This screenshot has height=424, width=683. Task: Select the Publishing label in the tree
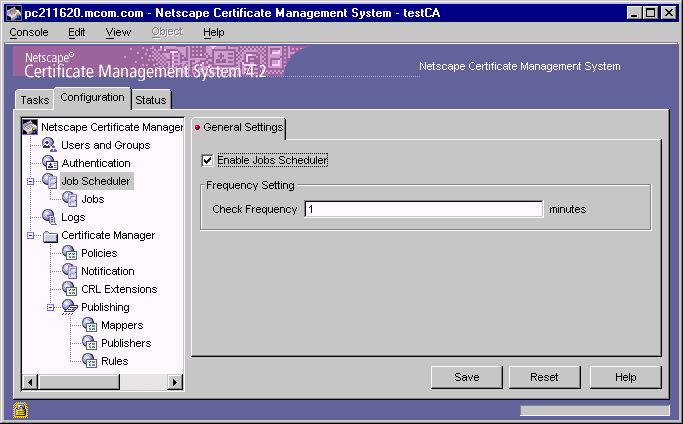click(105, 307)
